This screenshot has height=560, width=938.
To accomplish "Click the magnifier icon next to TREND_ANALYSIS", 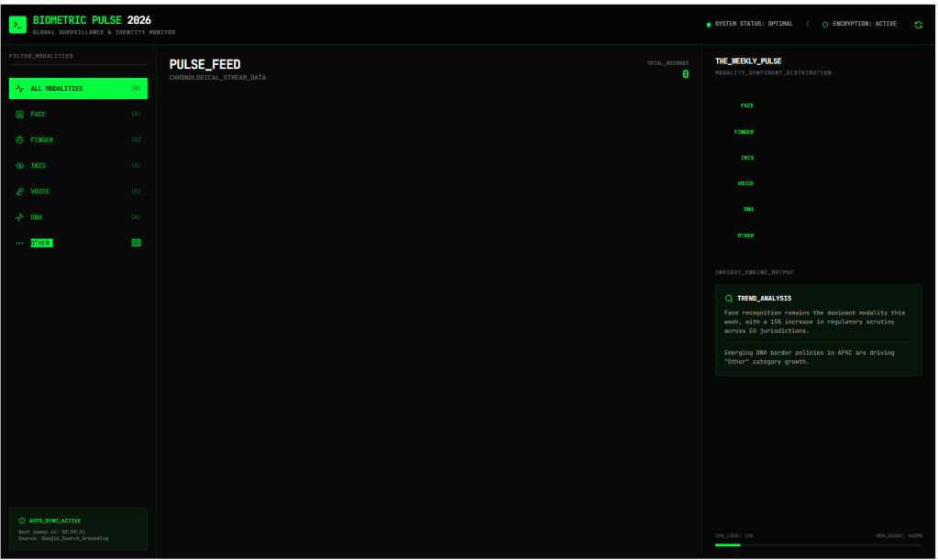I will click(729, 298).
